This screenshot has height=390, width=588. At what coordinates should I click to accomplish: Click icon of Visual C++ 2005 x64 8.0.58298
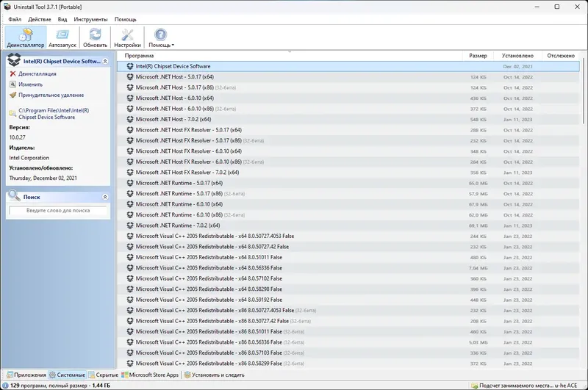(130, 289)
